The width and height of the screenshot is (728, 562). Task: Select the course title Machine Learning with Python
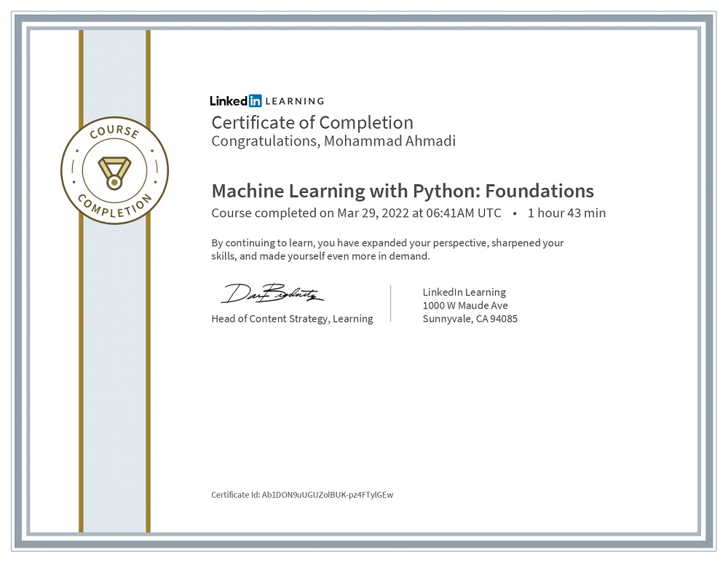coord(403,191)
